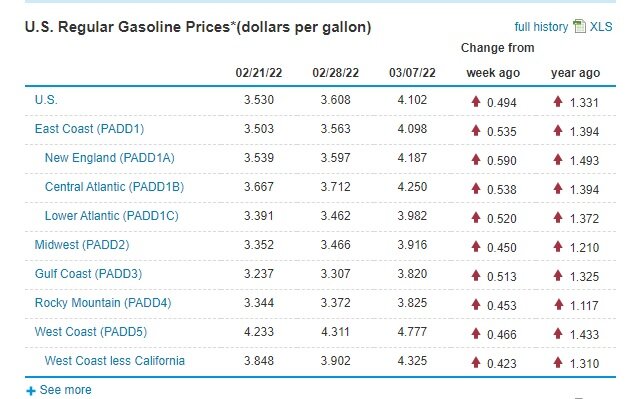Expand the table with See more
This screenshot has width=631, height=399.
(66, 390)
